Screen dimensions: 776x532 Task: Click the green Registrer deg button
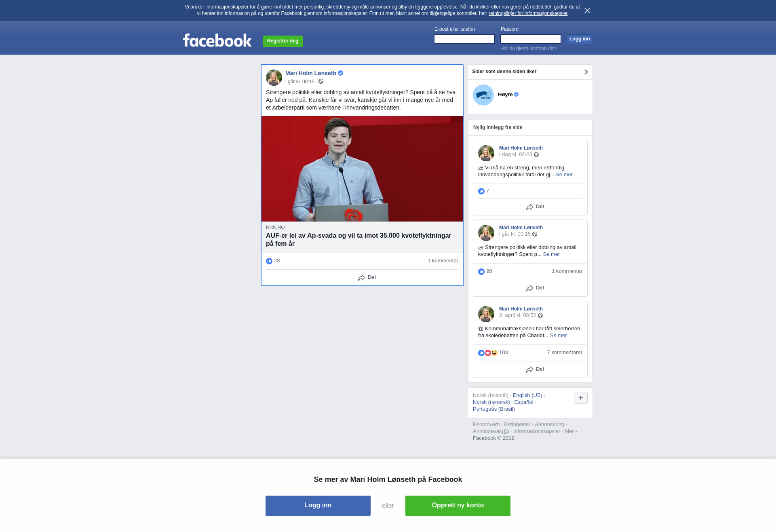[x=283, y=41]
